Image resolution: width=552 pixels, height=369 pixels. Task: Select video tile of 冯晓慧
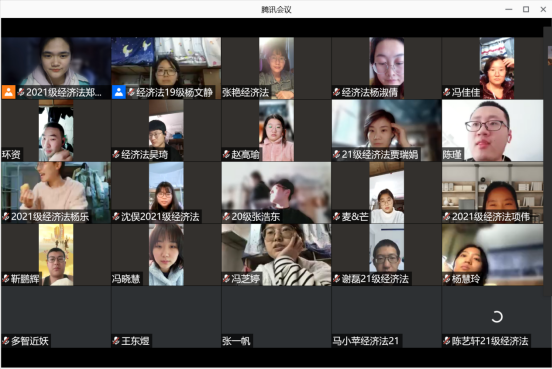(166, 255)
